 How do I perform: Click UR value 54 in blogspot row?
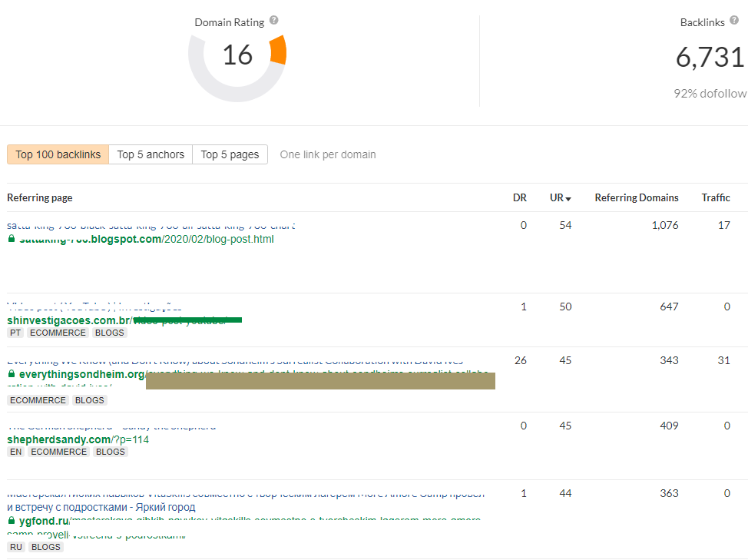click(x=565, y=225)
